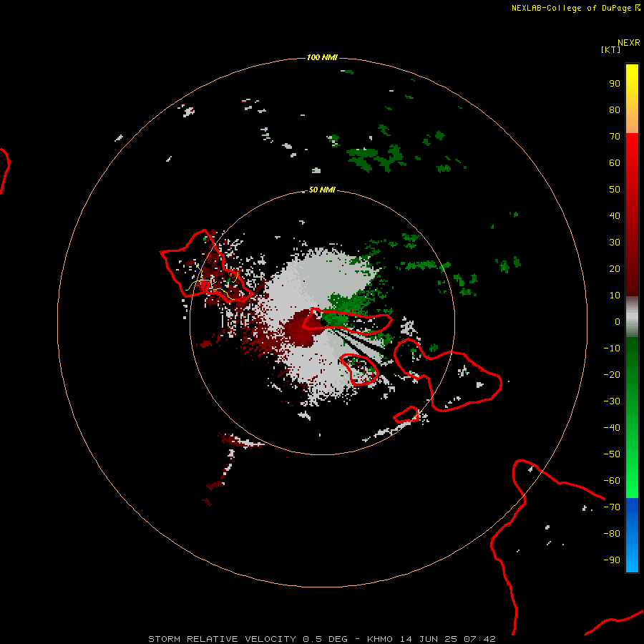The width and height of the screenshot is (644, 644).
Task: Click the -90 value on velocity scale
Action: point(612,560)
